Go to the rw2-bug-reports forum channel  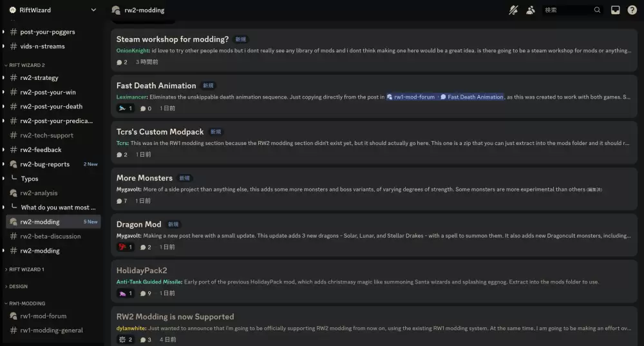(44, 164)
